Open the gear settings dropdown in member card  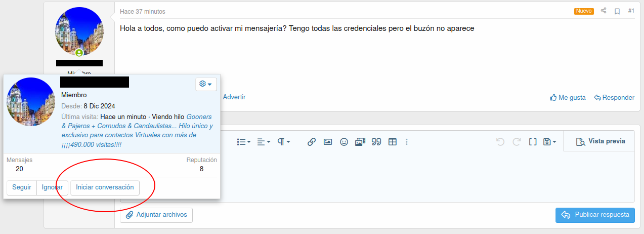click(205, 84)
